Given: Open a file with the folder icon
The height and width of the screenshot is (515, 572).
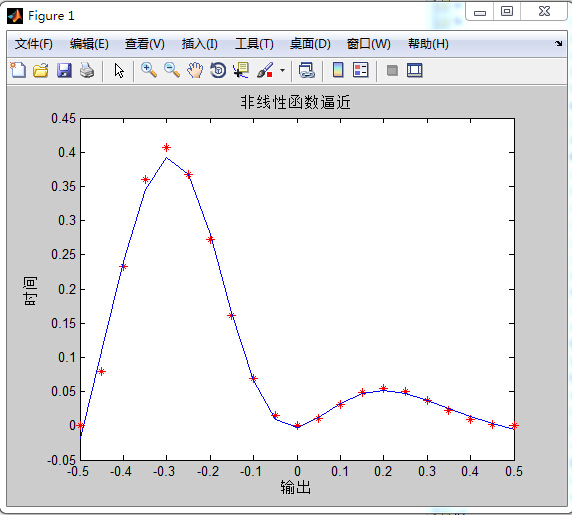Looking at the screenshot, I should [40, 70].
